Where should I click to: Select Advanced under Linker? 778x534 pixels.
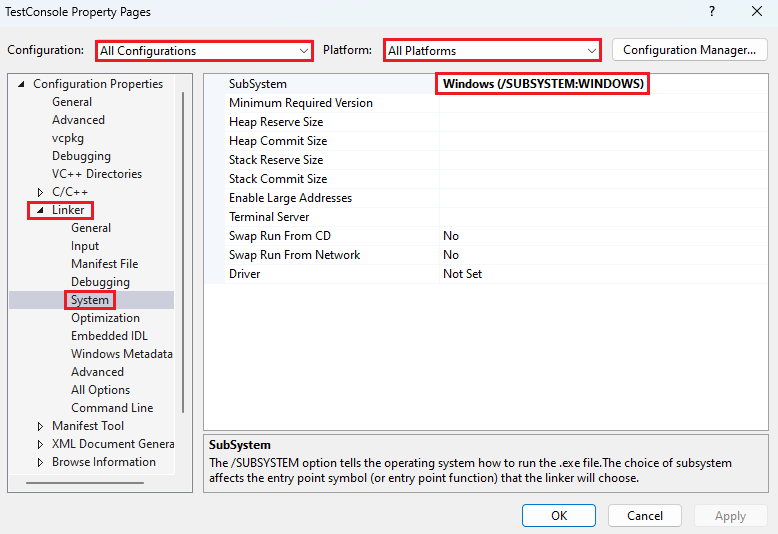97,372
